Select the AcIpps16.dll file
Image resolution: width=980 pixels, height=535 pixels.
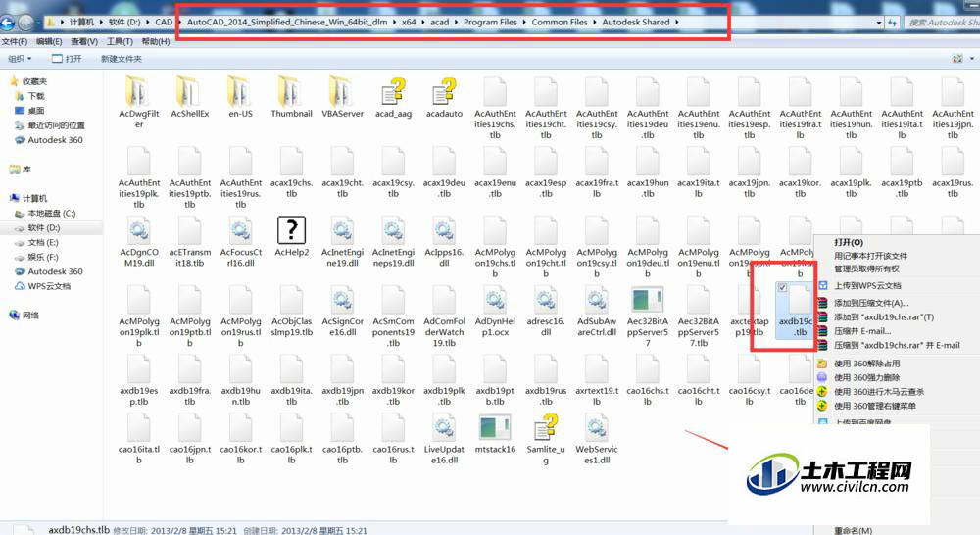pos(444,242)
